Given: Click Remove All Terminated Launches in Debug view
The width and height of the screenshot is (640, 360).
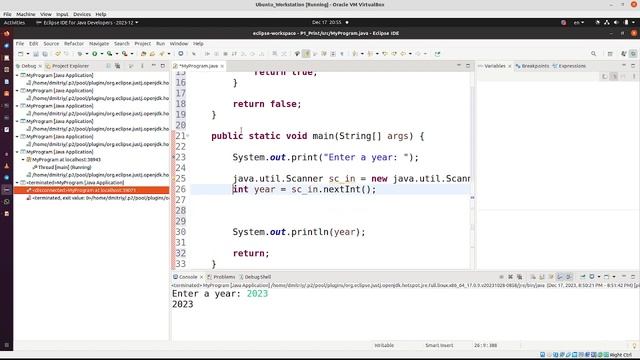Looking at the screenshot, I should [x=118, y=66].
